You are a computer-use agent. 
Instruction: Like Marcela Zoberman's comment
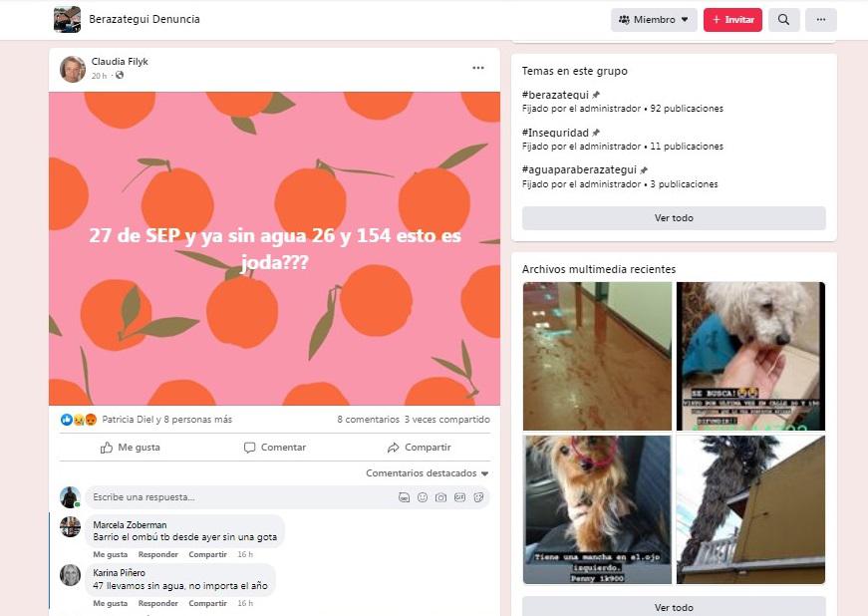(x=110, y=554)
